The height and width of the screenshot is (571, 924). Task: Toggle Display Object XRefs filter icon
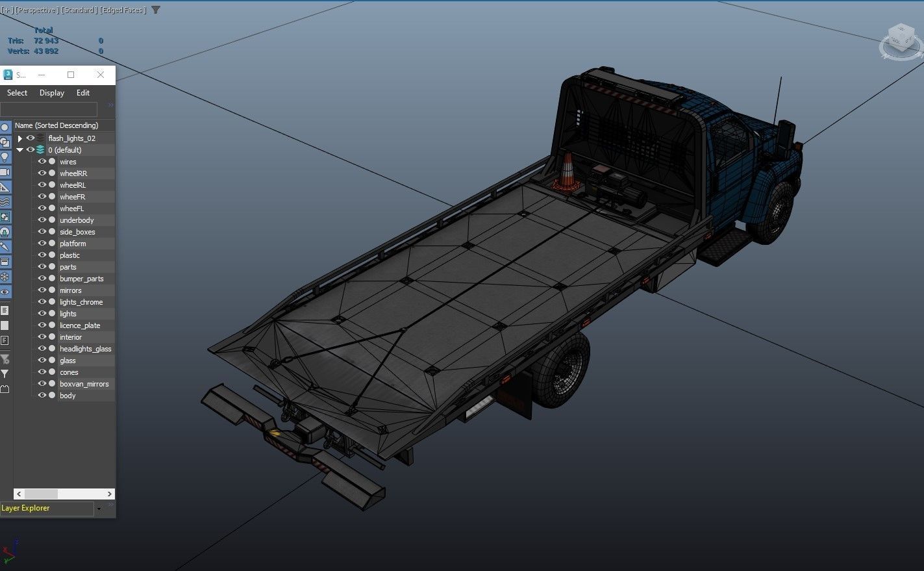tap(5, 232)
